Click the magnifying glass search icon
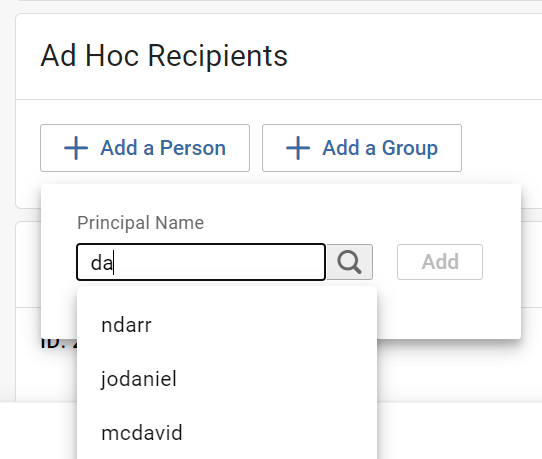The image size is (542, 459). (349, 262)
